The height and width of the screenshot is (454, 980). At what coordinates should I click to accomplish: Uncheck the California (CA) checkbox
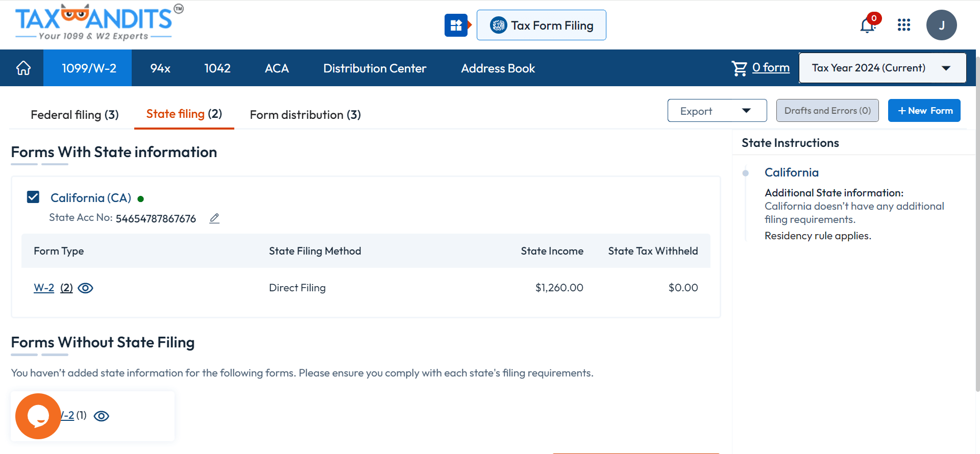click(33, 197)
